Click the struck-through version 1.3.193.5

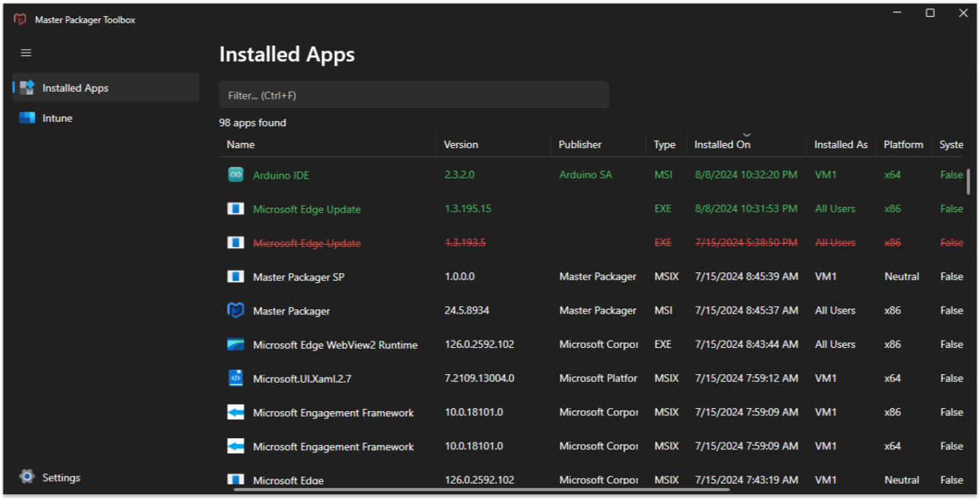pyautogui.click(x=465, y=243)
